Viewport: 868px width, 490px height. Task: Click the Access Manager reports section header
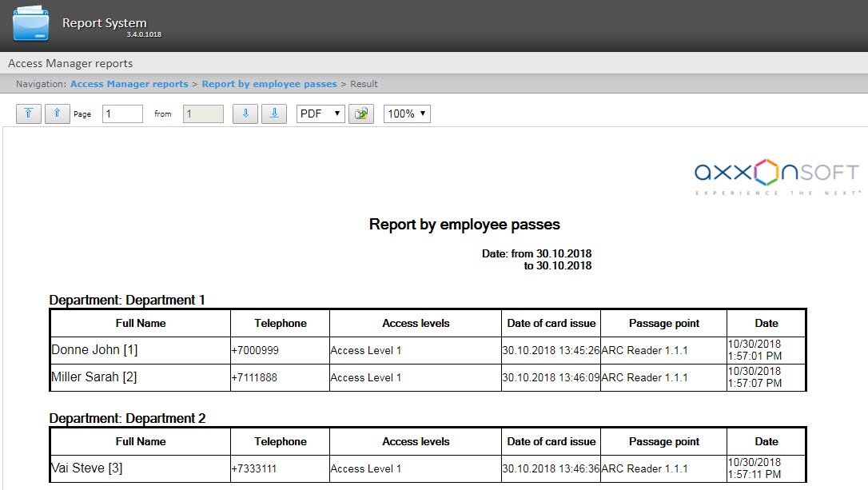(70, 63)
